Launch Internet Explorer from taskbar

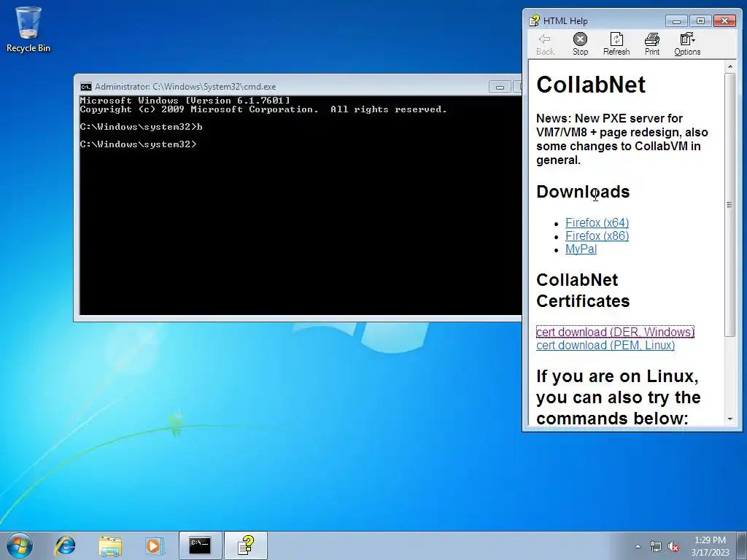[65, 545]
